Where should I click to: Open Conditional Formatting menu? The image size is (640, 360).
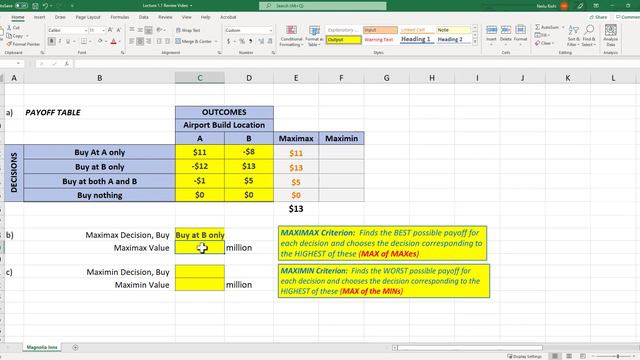click(291, 36)
